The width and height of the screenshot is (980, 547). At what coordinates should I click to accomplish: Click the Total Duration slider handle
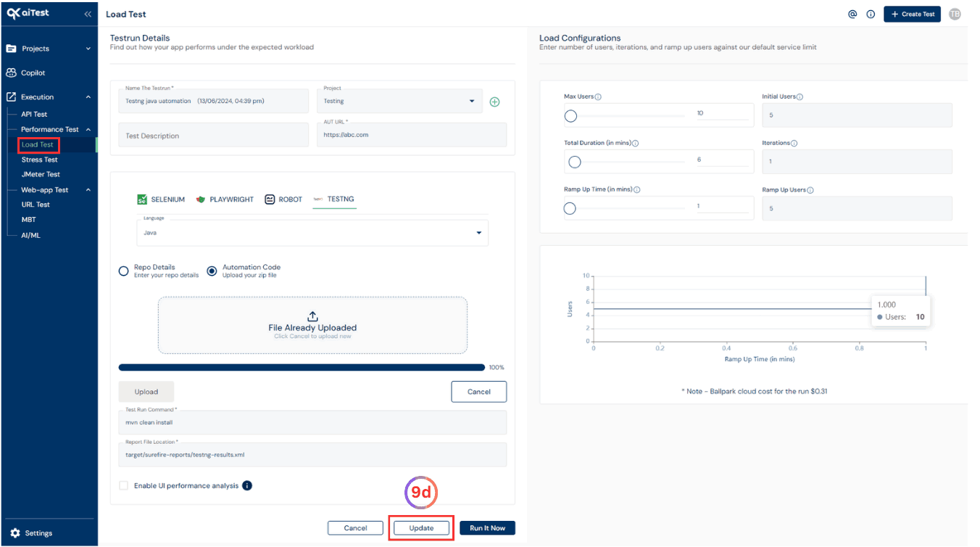pos(575,163)
